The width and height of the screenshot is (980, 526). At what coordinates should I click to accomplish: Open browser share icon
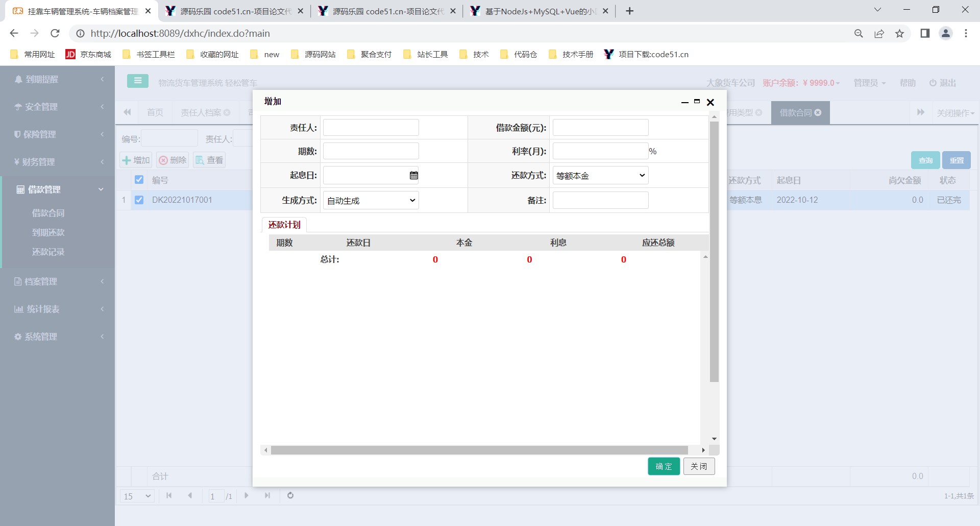[x=879, y=33]
